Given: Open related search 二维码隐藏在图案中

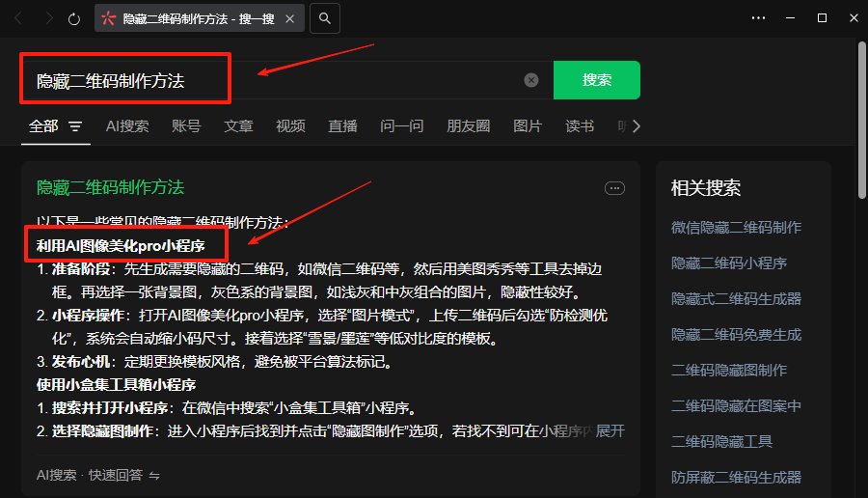Looking at the screenshot, I should (x=736, y=406).
